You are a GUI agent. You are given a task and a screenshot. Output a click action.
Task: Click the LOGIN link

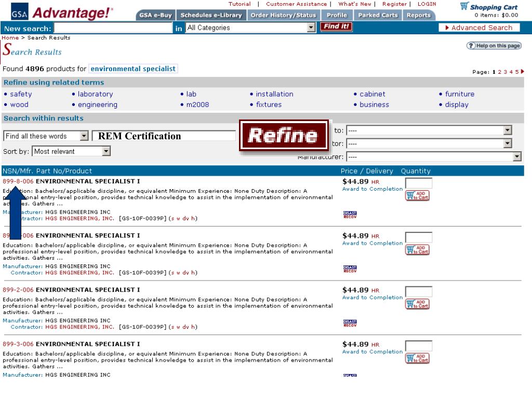(x=427, y=4)
